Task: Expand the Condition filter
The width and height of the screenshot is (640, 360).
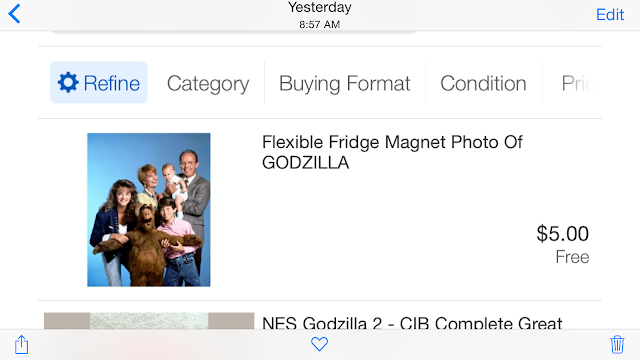Action: (x=483, y=83)
